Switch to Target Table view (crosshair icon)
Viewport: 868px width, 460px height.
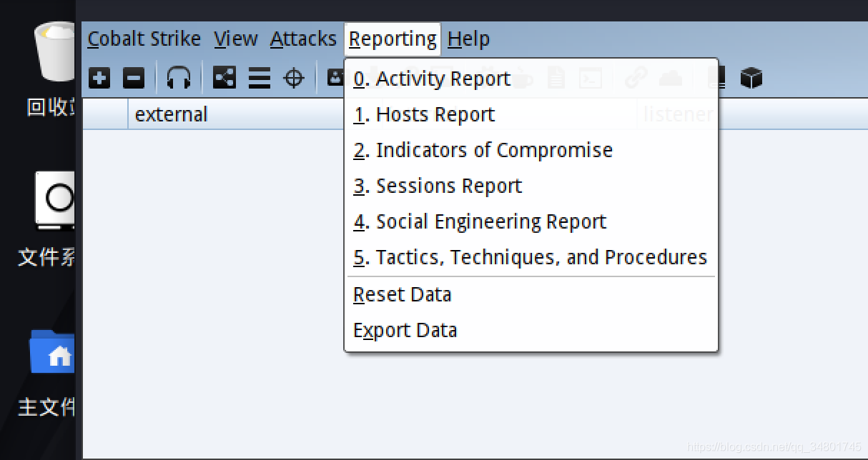(x=294, y=78)
